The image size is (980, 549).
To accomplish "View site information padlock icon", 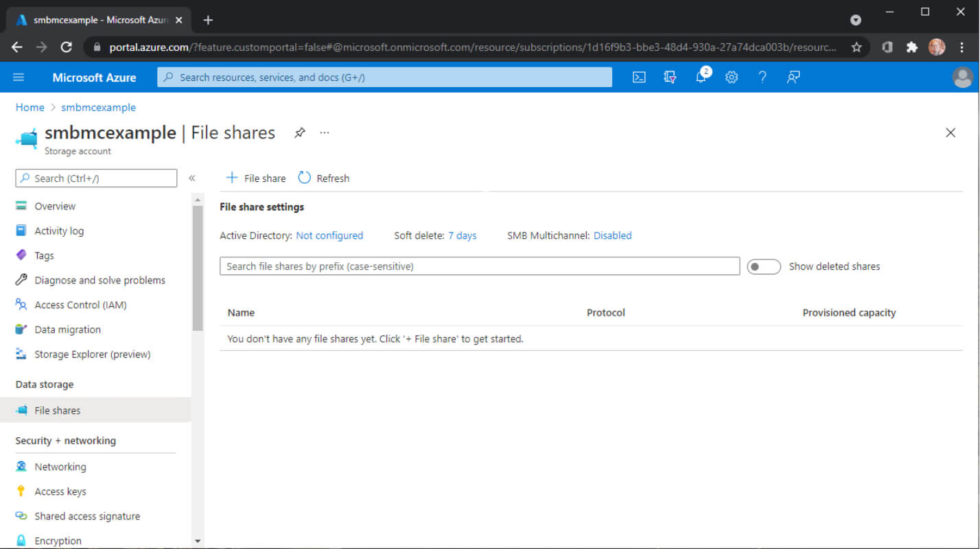I will pos(96,47).
